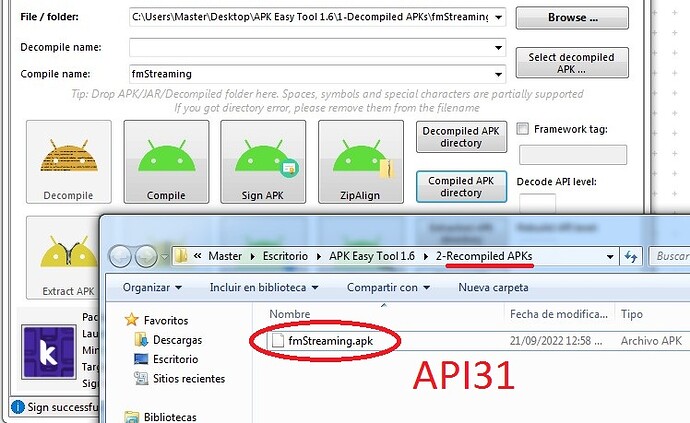Click the Decompile android icon
690x423 pixels.
pos(69,155)
